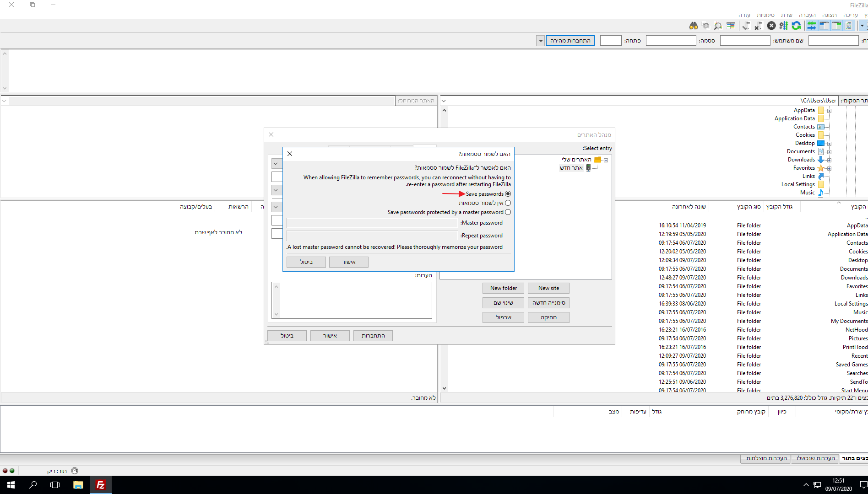Viewport: 868px width, 494px height.
Task: Click the disconnect from server icon
Action: tap(759, 26)
